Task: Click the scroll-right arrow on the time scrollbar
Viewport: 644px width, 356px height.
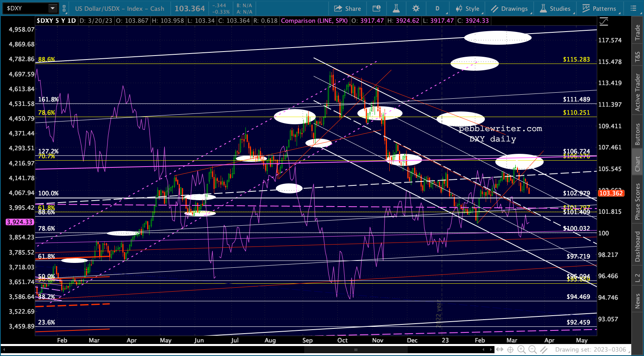Action: coord(491,350)
